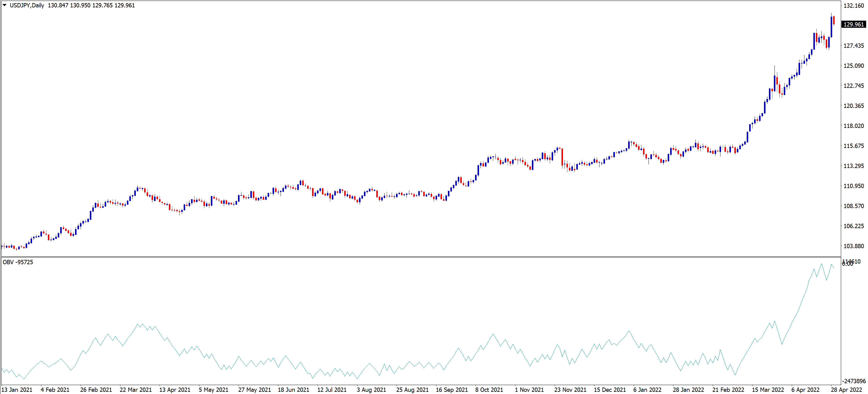Click price scale value 125.090

click(x=853, y=66)
